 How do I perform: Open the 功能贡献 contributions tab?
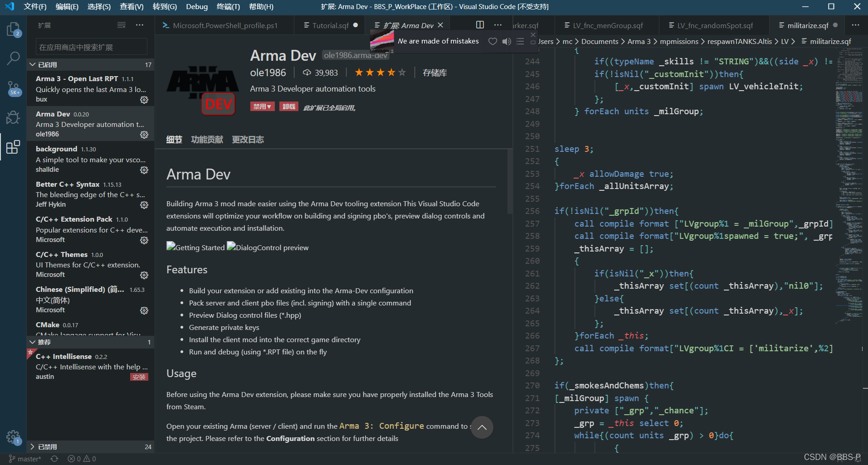[207, 140]
